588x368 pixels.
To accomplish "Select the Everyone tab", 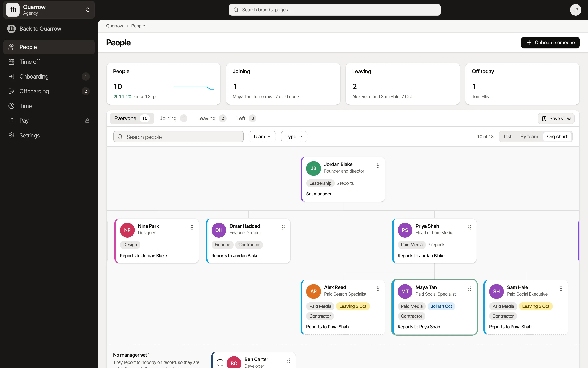I will pos(132,119).
